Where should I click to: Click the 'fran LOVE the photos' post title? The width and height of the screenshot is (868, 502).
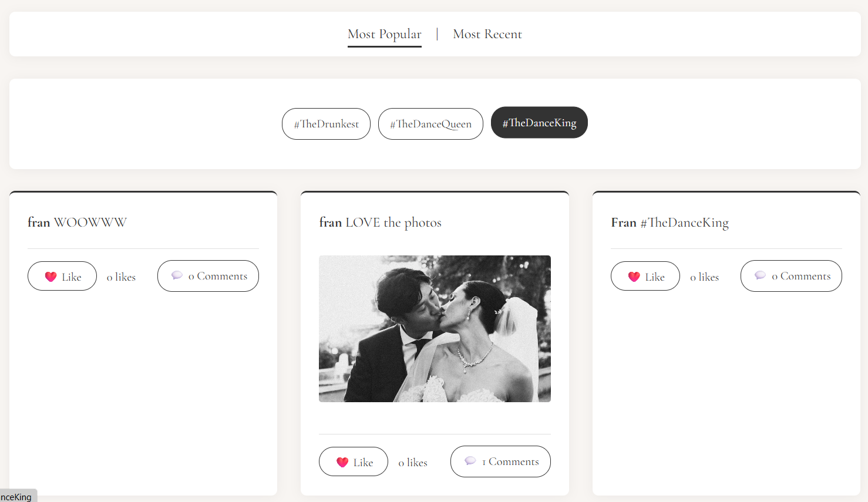coord(380,223)
